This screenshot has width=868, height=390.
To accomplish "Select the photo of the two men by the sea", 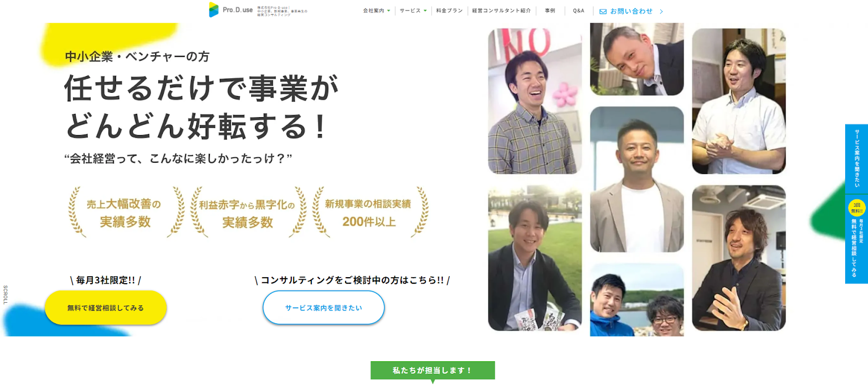I will tap(637, 300).
